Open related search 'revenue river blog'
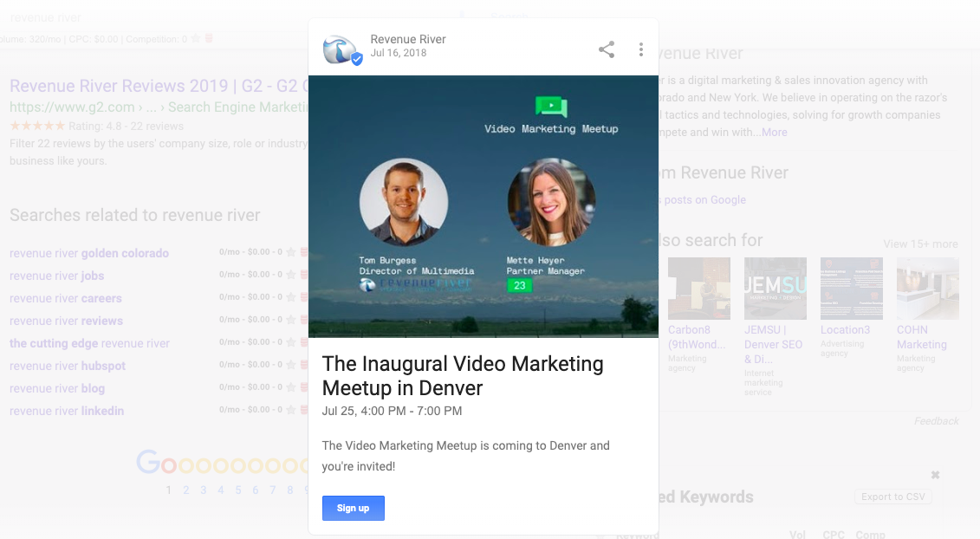The image size is (980, 539). coord(57,388)
